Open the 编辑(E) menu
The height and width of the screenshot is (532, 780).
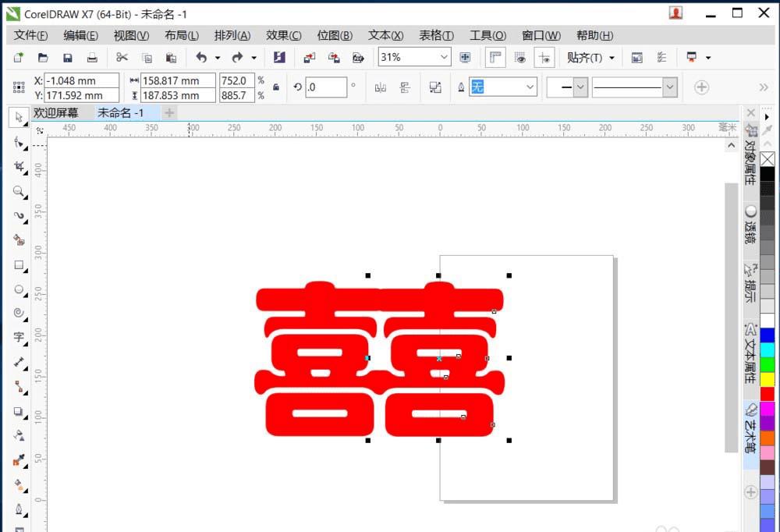(80, 35)
